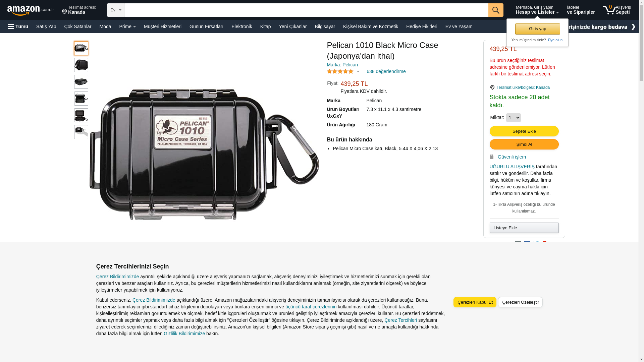Open the Tümü hamburger menu
The width and height of the screenshot is (644, 362).
click(18, 26)
